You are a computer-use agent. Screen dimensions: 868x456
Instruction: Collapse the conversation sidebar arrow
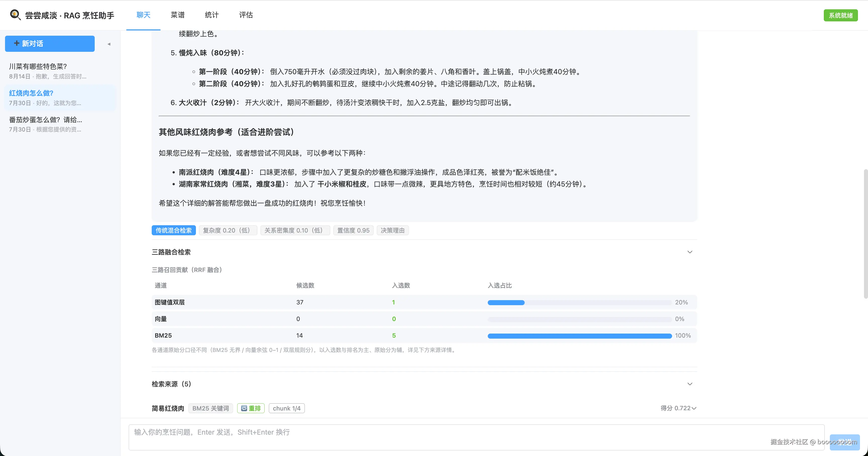point(109,44)
